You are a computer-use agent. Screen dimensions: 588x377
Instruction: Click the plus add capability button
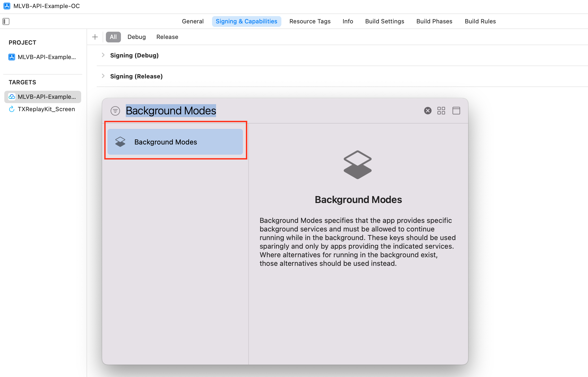point(95,37)
